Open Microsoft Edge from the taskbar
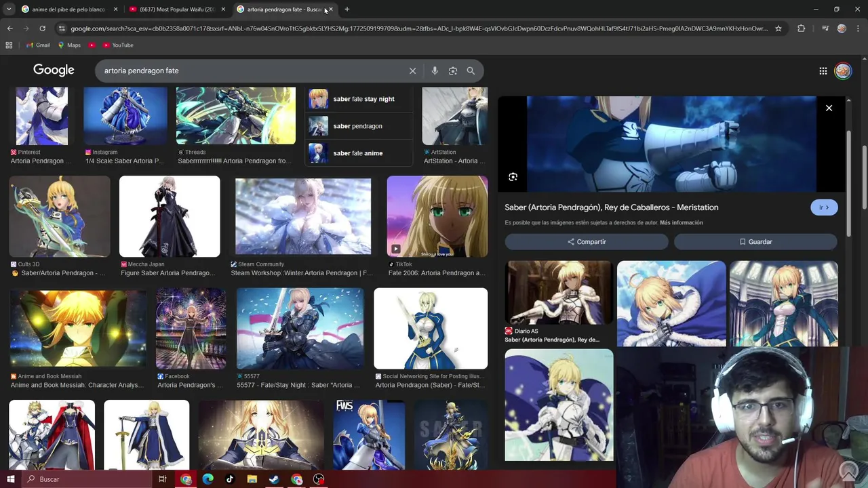 coord(208,479)
